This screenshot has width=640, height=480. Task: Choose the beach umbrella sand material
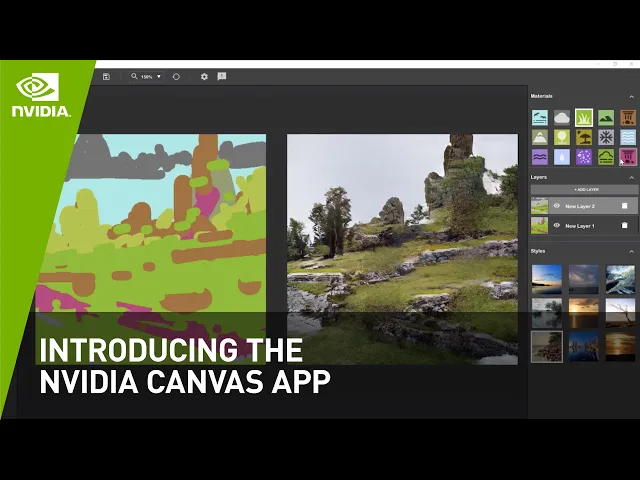[584, 138]
